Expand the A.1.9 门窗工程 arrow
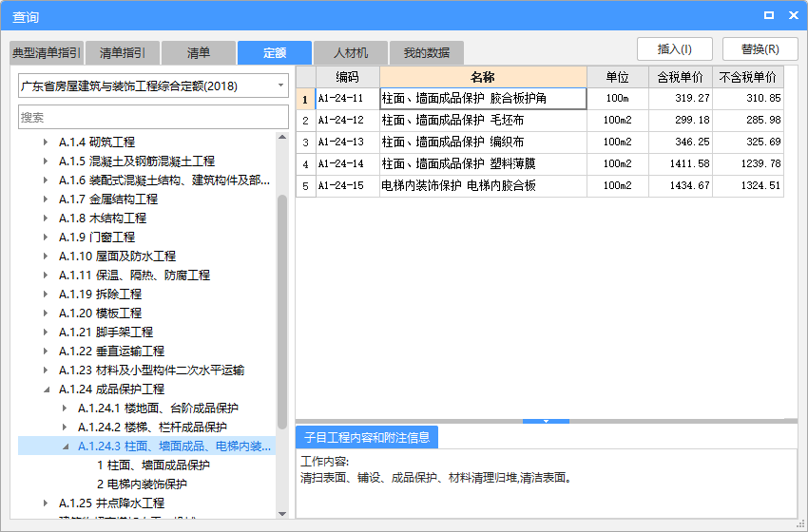Screen dimensions: 808x532 point(46,237)
